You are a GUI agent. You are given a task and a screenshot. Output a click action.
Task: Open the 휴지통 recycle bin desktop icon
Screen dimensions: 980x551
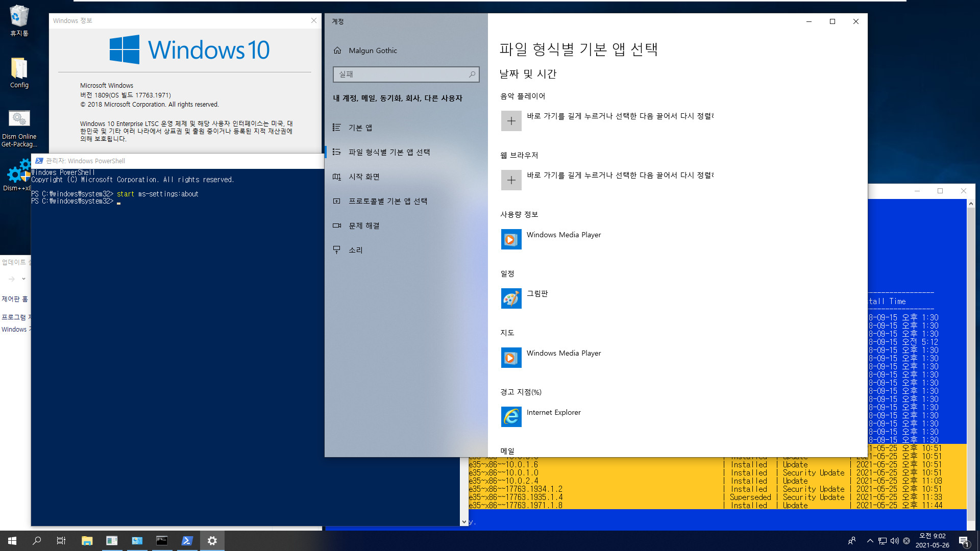19,20
